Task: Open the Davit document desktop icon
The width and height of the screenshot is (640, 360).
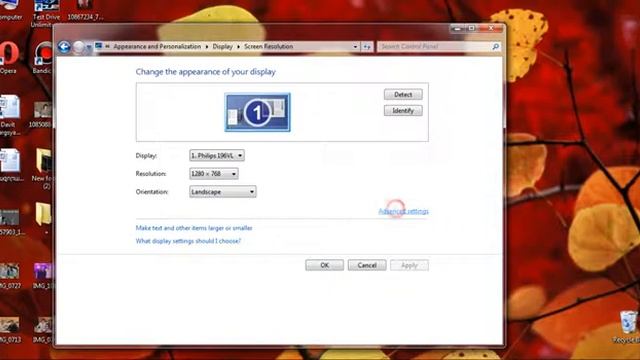Action: point(9,115)
